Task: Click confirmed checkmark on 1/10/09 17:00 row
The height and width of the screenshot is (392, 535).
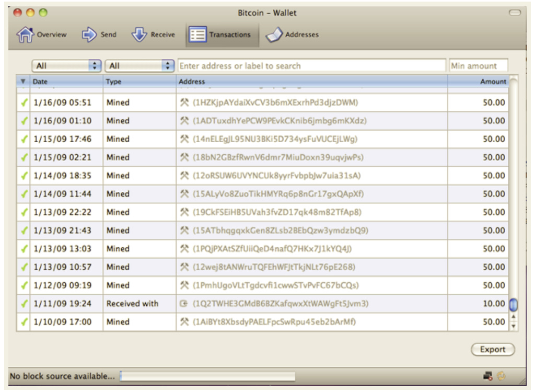Action: [x=24, y=321]
